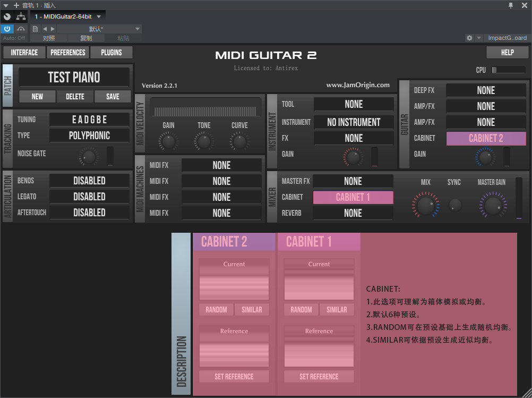This screenshot has height=398, width=532.
Task: Open the www.JamOrigin.com link
Action: [358, 85]
